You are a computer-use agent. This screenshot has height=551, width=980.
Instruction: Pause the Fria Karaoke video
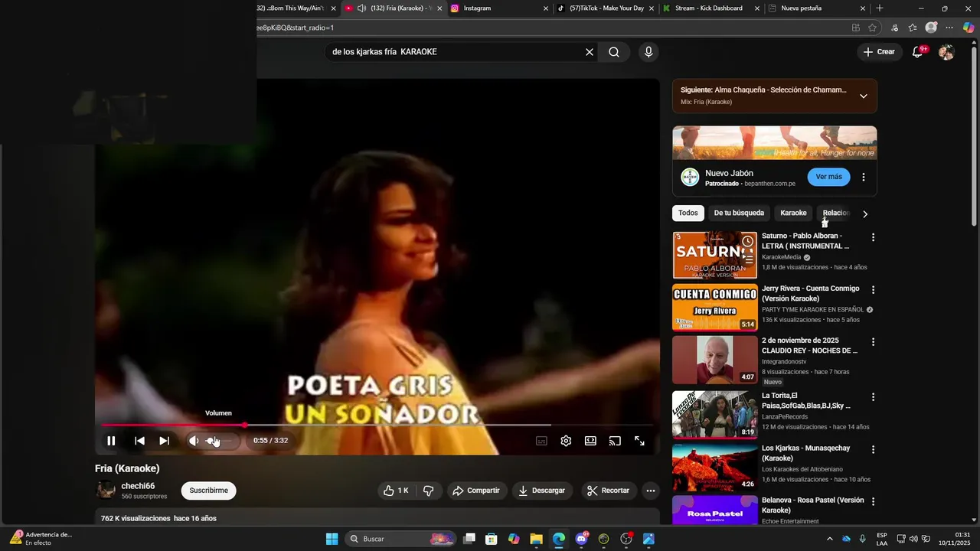[x=111, y=441]
